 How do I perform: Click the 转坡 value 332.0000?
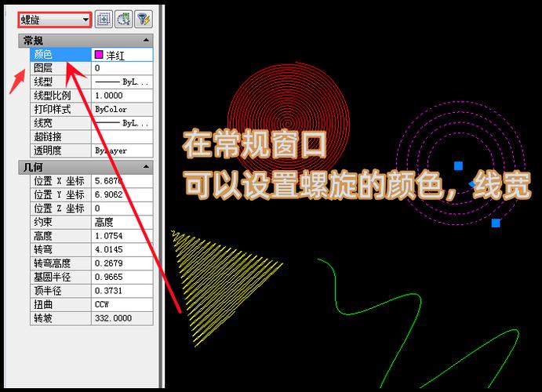pos(122,318)
